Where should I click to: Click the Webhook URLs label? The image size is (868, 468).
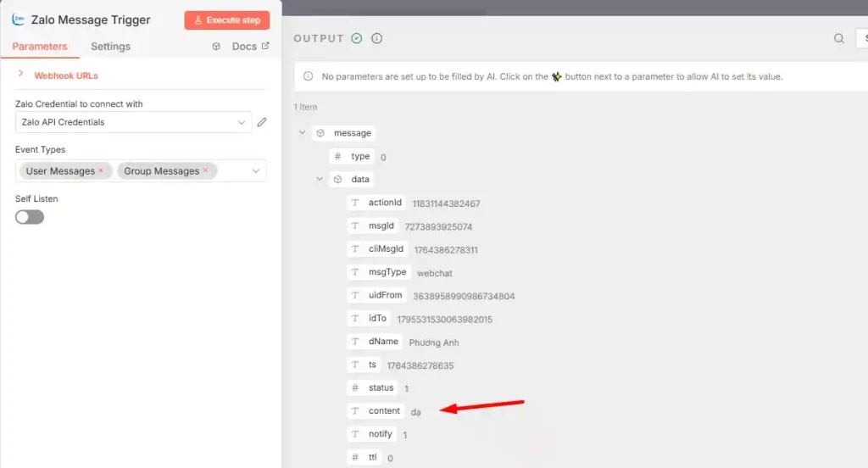tap(66, 75)
